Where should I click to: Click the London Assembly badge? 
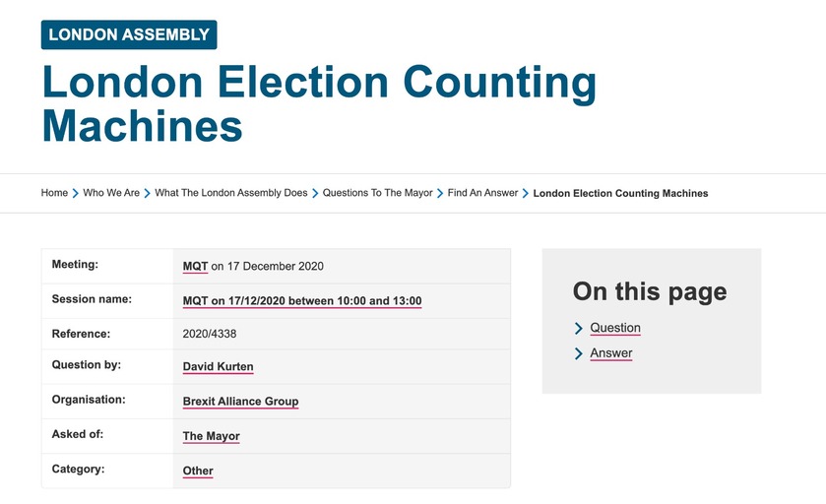click(129, 34)
